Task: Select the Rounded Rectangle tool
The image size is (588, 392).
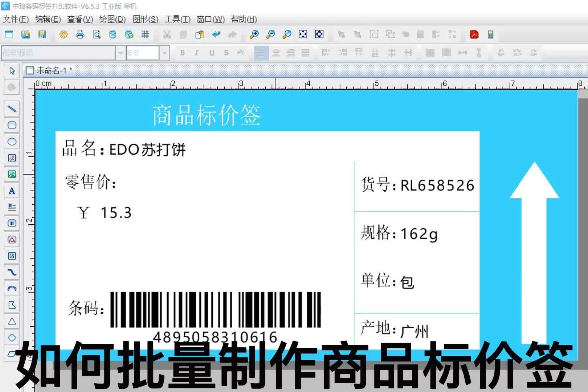Action: (x=12, y=125)
